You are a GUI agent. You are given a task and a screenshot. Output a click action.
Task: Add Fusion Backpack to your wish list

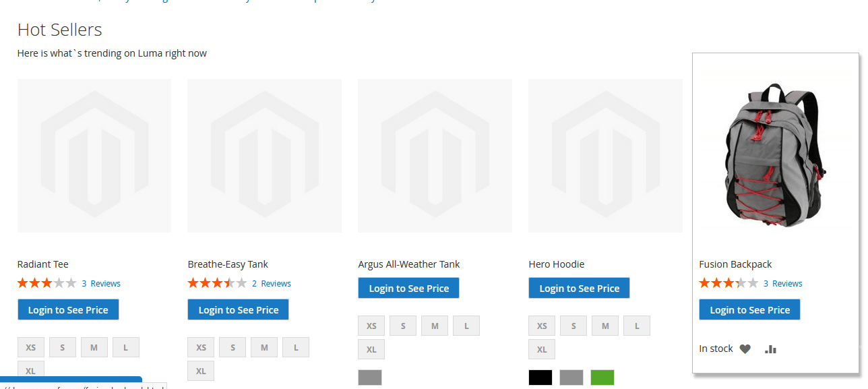pos(745,349)
